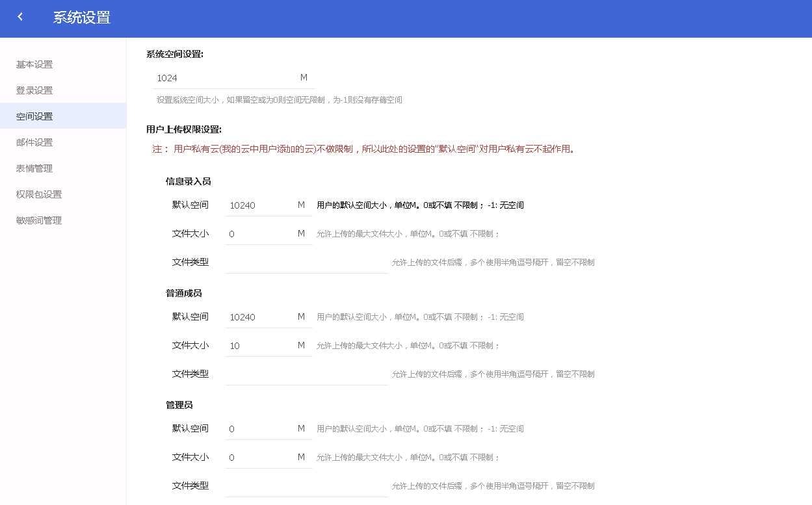Click the empty 信息录入员 文件类型 input

pos(306,262)
